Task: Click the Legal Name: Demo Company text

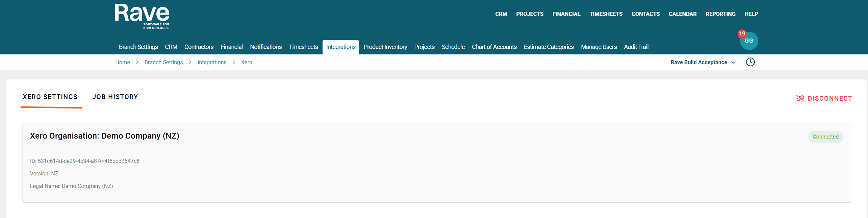Action: (x=71, y=186)
